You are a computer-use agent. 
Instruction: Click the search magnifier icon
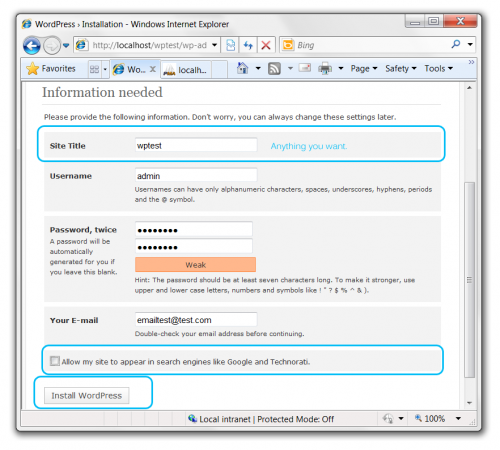click(x=456, y=44)
